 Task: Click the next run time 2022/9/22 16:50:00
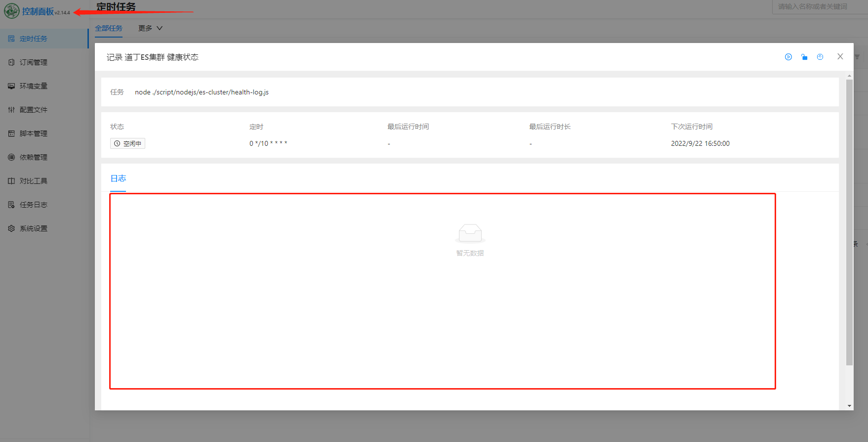point(700,143)
